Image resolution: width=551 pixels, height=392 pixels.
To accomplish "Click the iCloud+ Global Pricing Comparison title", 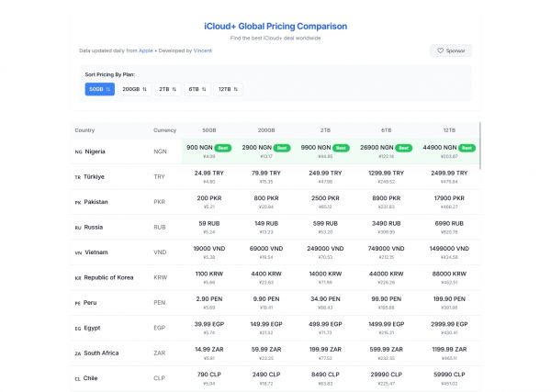I will (x=275, y=27).
